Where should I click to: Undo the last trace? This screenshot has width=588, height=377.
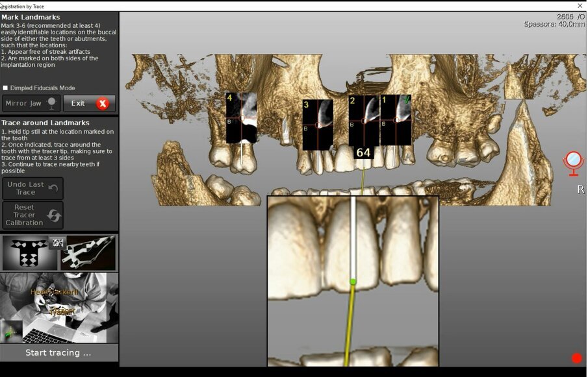tap(32, 188)
